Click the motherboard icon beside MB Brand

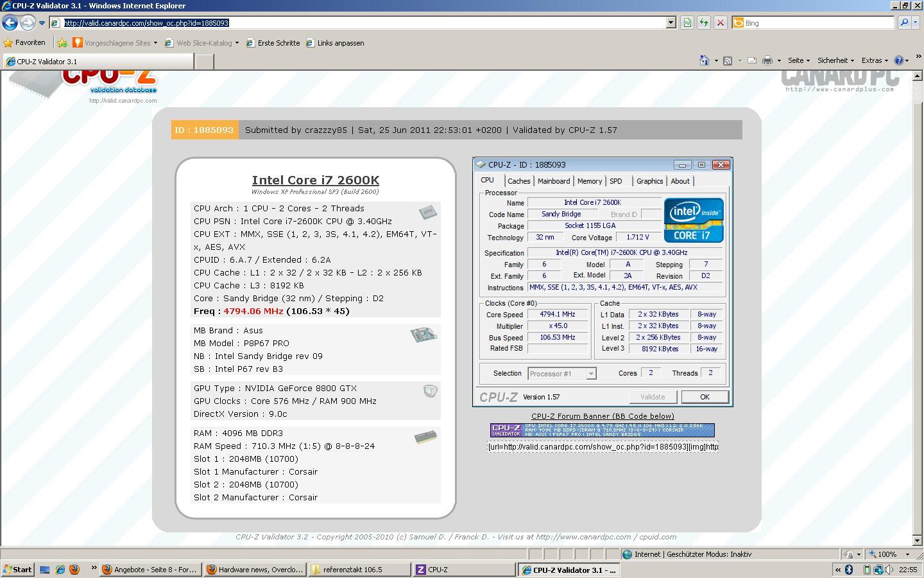click(424, 335)
